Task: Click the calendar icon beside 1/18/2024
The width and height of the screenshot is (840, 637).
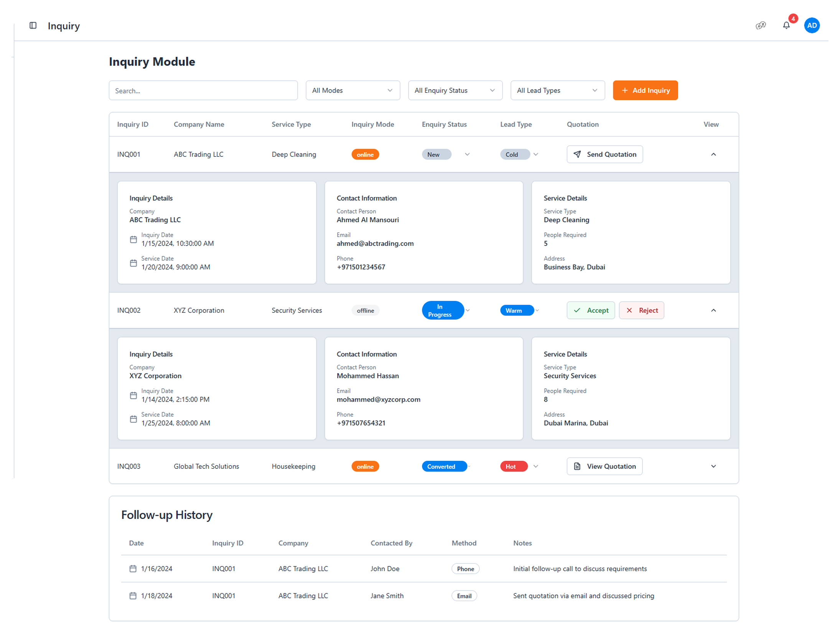Action: (133, 595)
